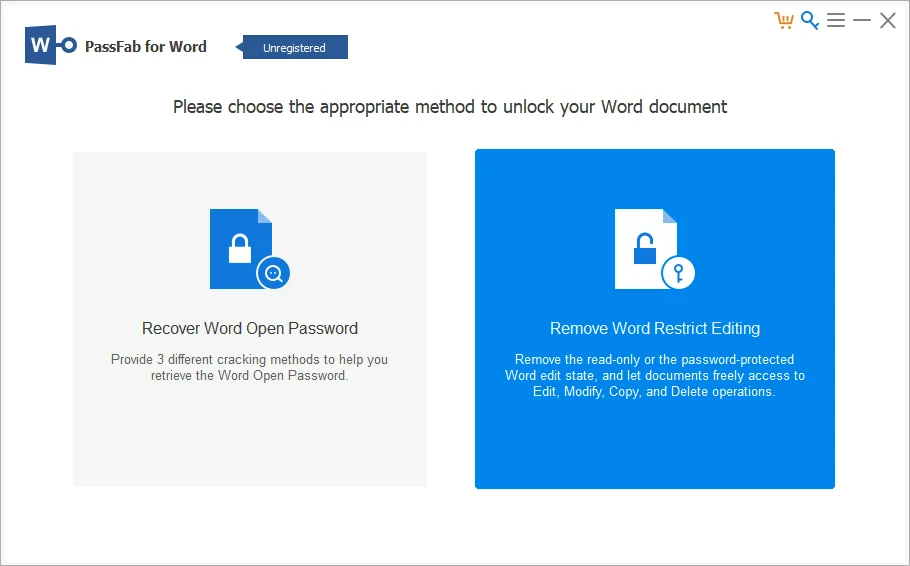The width and height of the screenshot is (910, 566).
Task: Click empty bottom area of blue Remove card
Action: tap(655, 450)
